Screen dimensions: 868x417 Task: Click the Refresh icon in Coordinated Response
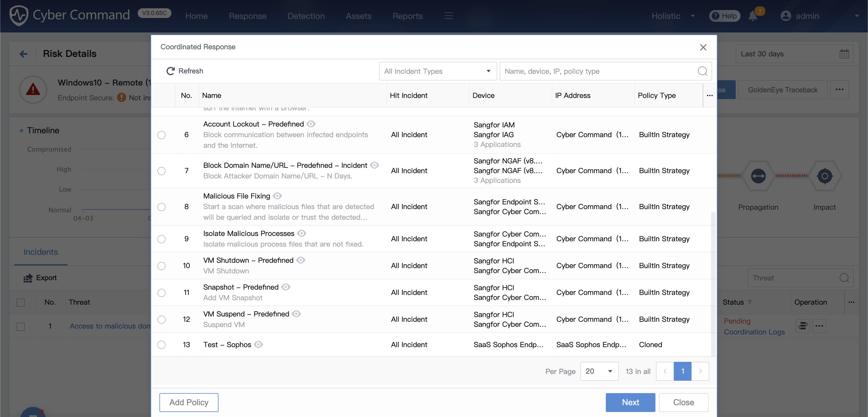[x=171, y=71]
